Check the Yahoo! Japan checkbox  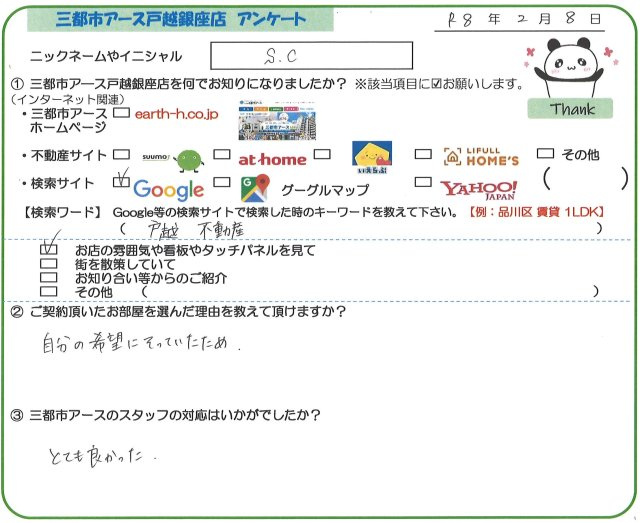pyautogui.click(x=423, y=182)
